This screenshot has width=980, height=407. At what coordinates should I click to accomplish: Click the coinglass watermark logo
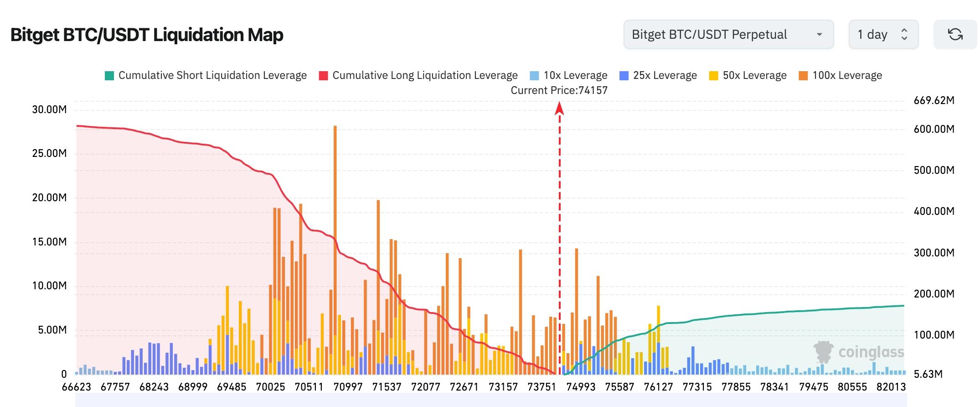859,352
